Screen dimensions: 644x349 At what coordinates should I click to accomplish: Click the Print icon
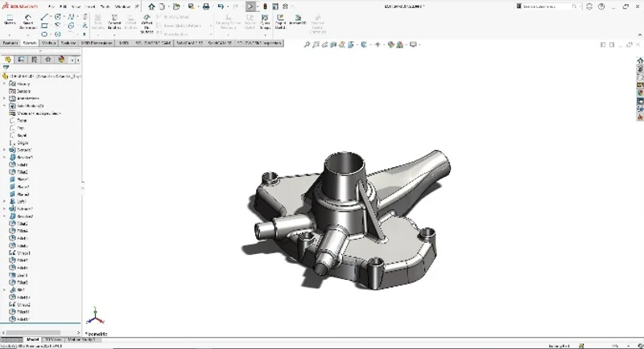click(x=206, y=6)
